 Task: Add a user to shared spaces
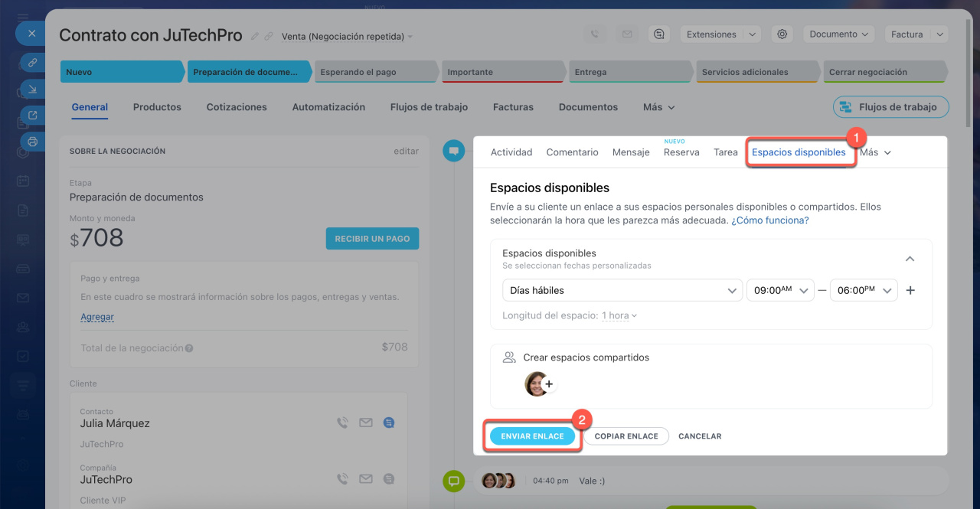click(549, 384)
